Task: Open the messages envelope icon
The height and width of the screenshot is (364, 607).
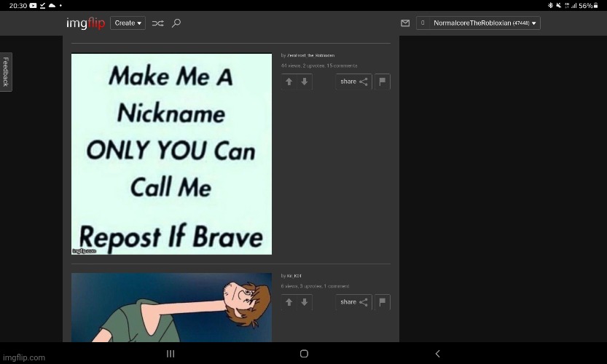Action: 405,23
